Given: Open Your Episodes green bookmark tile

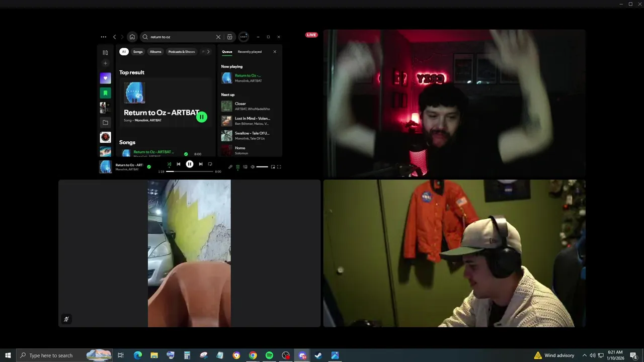Looking at the screenshot, I should (x=105, y=93).
